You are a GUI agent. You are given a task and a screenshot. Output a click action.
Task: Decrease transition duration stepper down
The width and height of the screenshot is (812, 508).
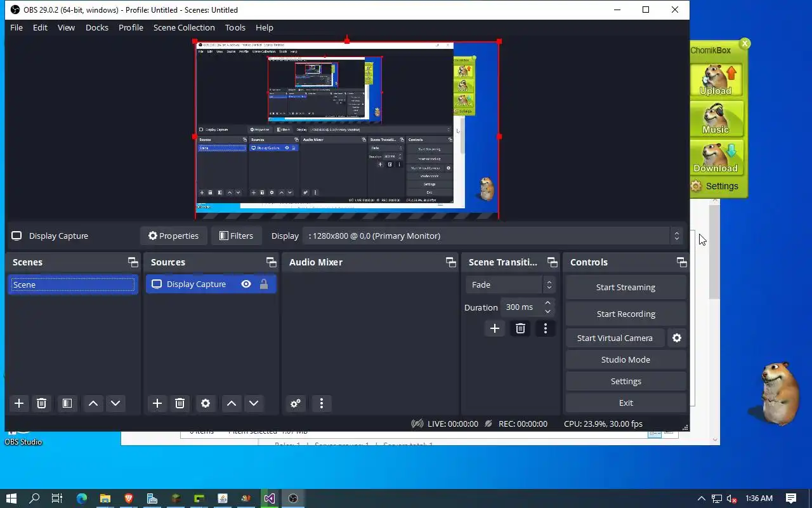point(548,312)
